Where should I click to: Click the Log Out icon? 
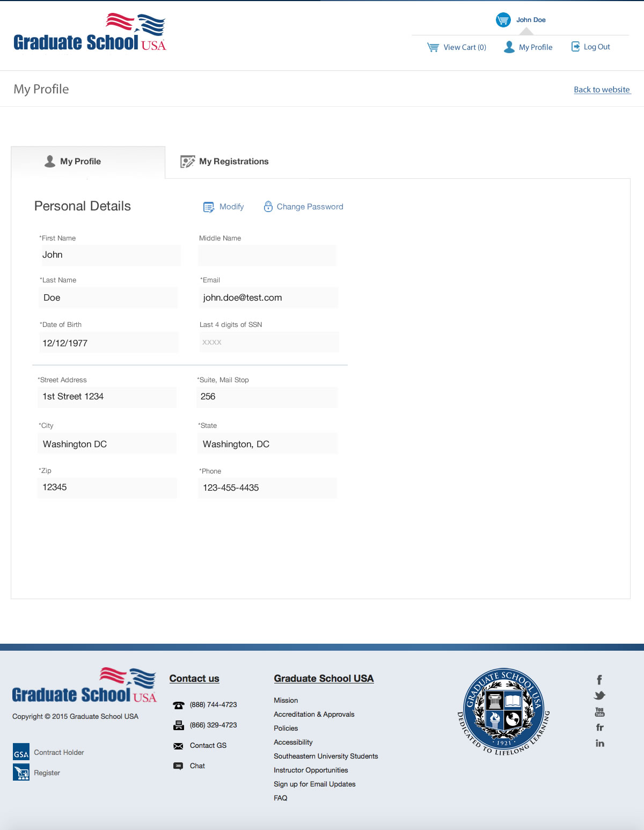575,47
